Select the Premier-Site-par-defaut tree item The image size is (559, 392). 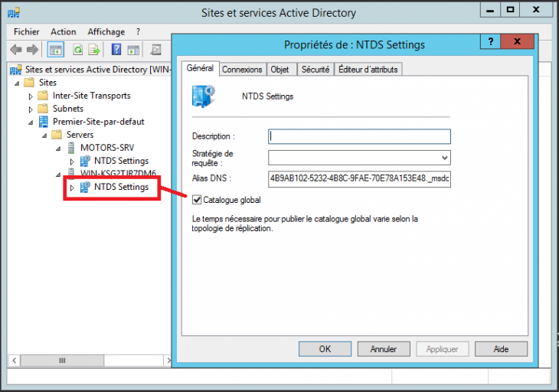pos(98,122)
